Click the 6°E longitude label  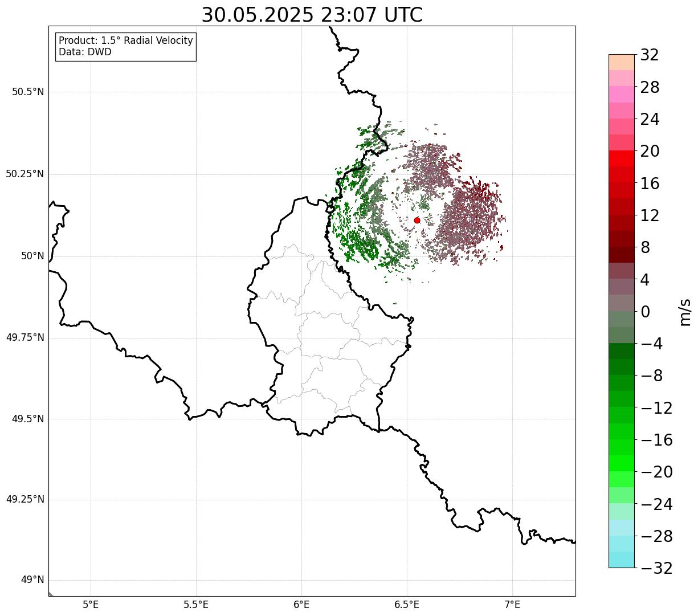pyautogui.click(x=301, y=605)
